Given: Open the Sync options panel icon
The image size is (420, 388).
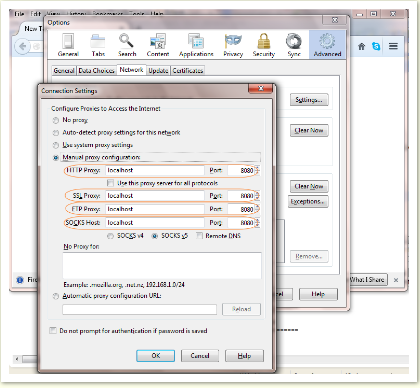Looking at the screenshot, I should pyautogui.click(x=294, y=45).
